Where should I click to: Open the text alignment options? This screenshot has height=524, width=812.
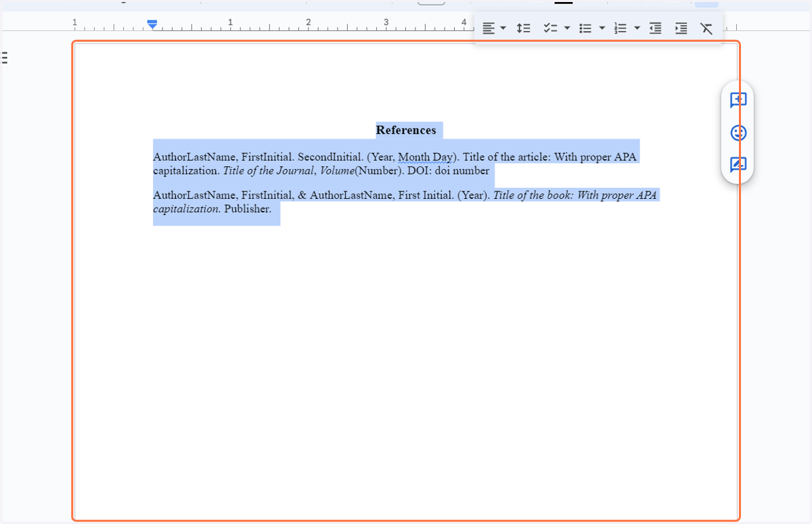[x=489, y=28]
